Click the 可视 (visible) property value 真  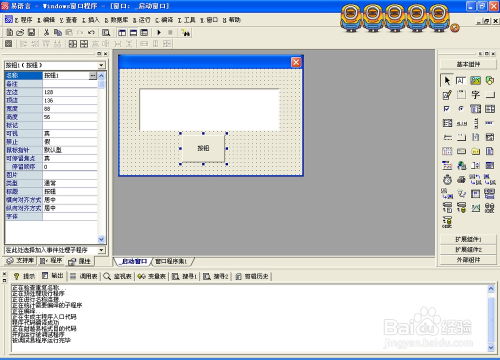[x=70, y=133]
